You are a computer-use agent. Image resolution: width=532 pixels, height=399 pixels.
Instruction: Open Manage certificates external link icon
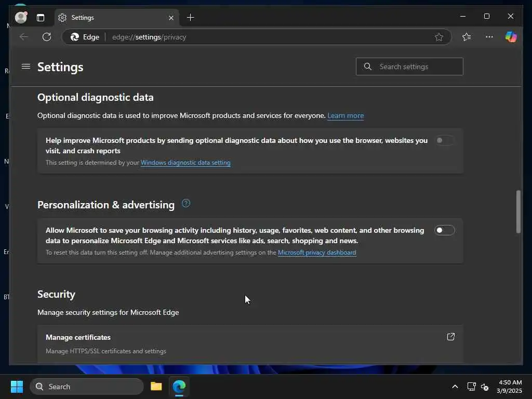(x=450, y=337)
